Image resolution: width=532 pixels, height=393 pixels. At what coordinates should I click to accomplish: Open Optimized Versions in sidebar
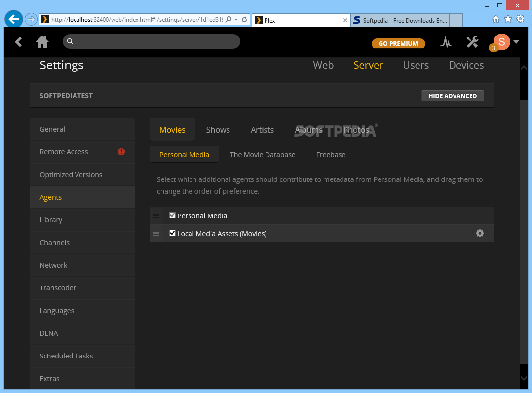point(82,175)
